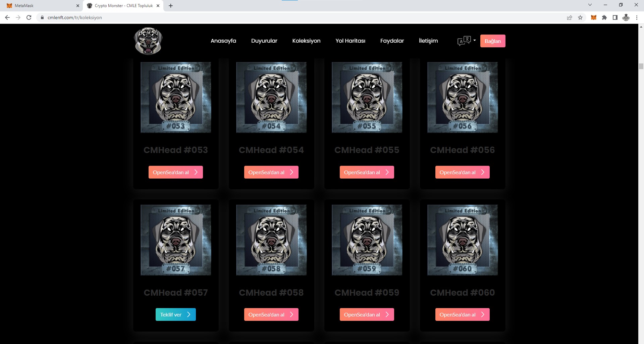Open the language translate dropdown
This screenshot has width=644, height=344.
click(x=466, y=41)
